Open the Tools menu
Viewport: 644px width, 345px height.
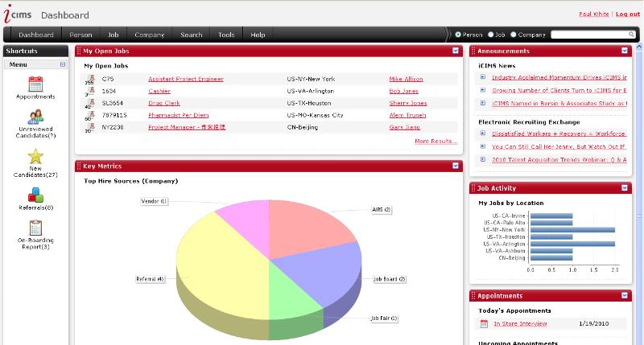pos(226,35)
